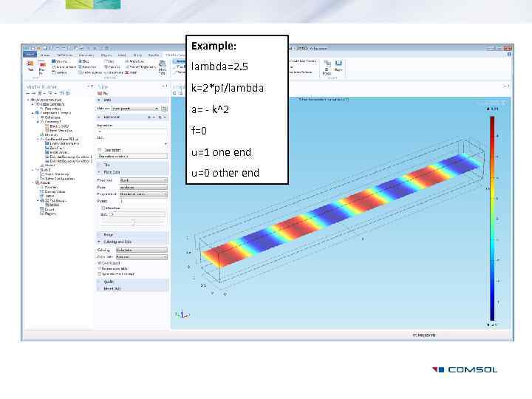Open the More Plots ribbon menu
Image resolution: width=532 pixels, height=399 pixels.
(163, 67)
